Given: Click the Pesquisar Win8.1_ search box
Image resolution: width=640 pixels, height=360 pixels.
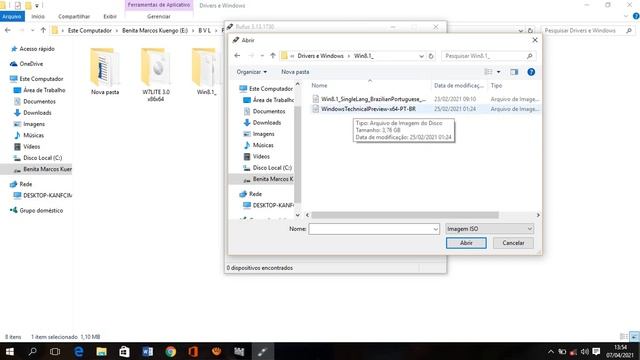Looking at the screenshot, I should [489, 56].
